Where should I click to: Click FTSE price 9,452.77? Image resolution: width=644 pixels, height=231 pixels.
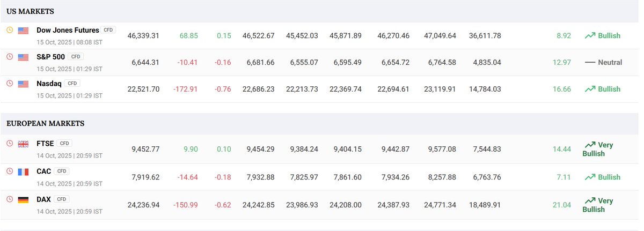[x=145, y=149]
